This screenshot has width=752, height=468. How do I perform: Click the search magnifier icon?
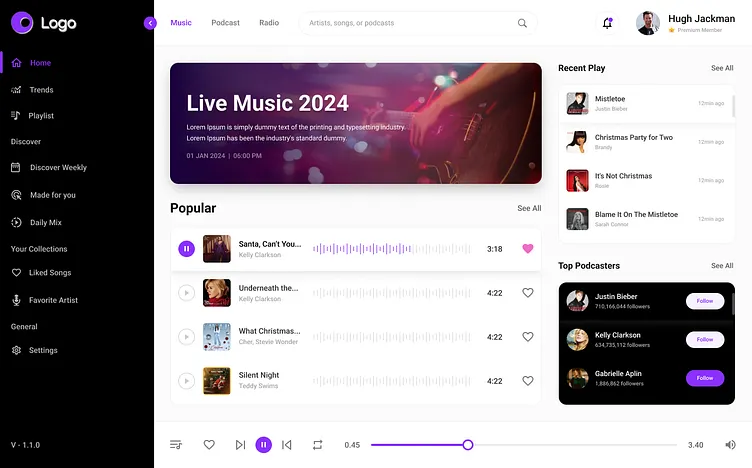click(522, 23)
